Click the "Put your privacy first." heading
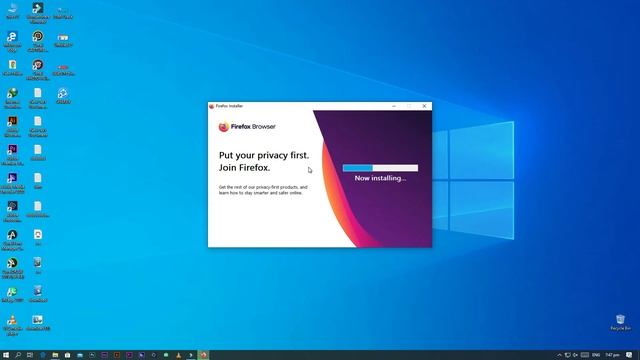This screenshot has height=360, width=640. [264, 155]
